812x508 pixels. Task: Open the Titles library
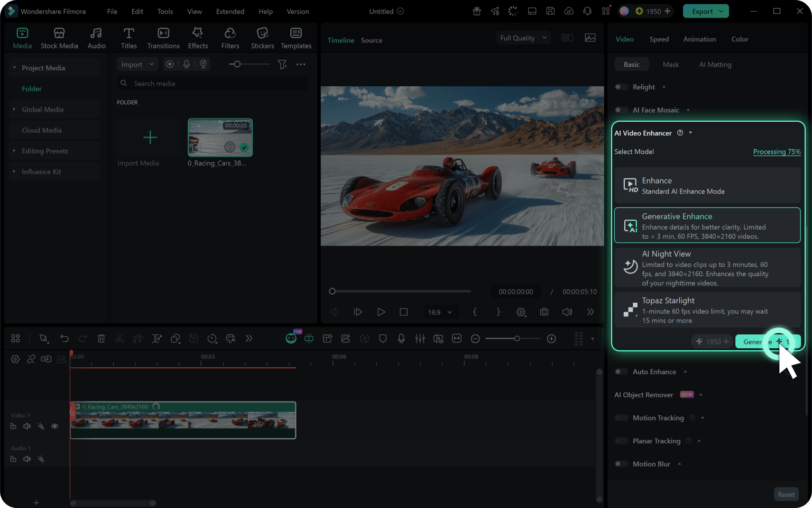128,39
